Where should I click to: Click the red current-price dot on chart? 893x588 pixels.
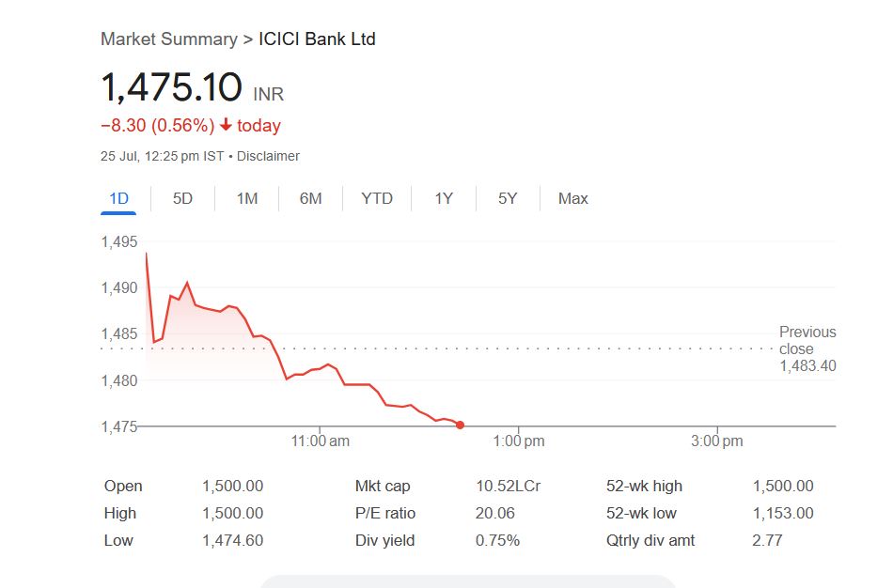(x=460, y=425)
